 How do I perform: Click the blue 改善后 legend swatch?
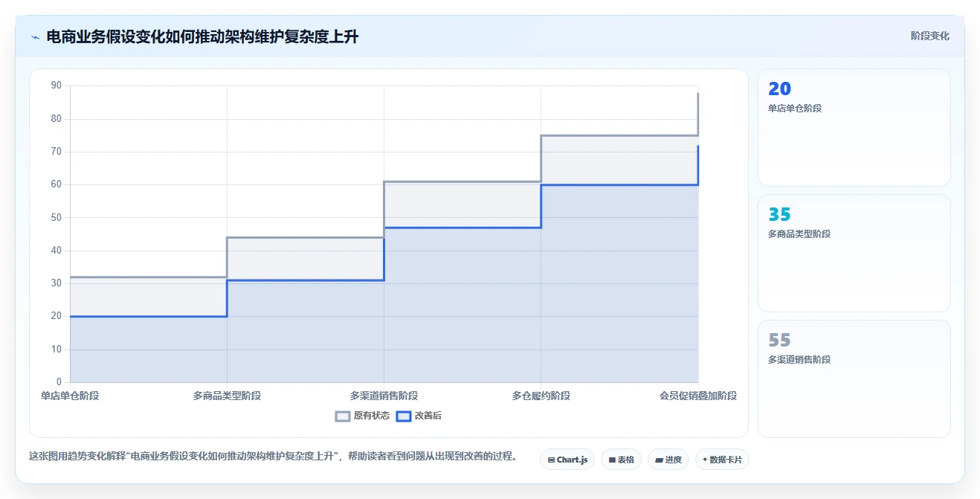[403, 416]
